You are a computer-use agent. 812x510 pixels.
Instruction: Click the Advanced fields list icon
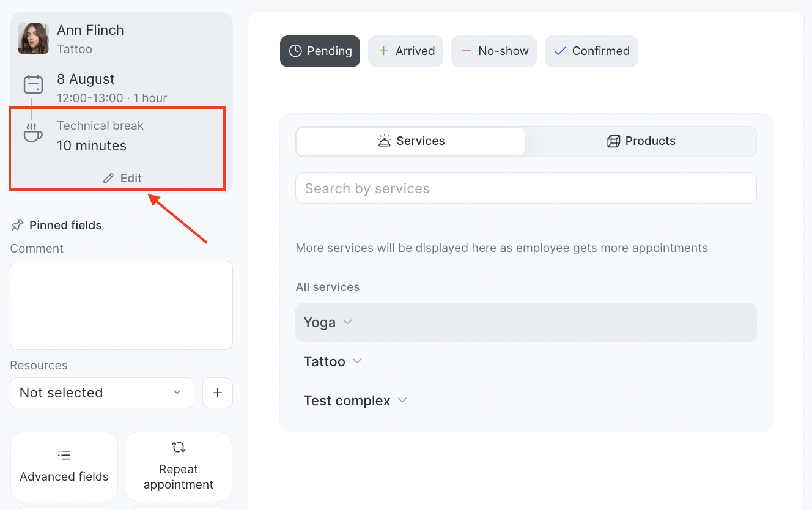(64, 455)
